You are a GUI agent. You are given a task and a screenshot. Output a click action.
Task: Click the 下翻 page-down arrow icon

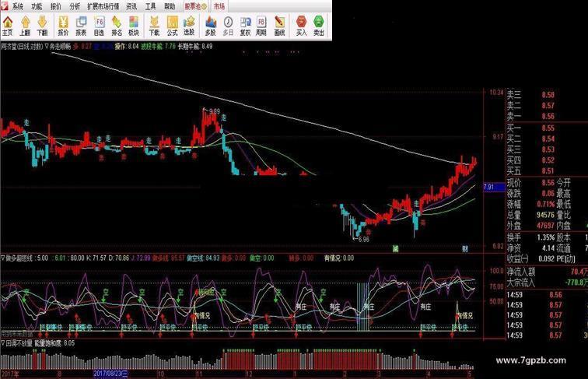(42, 26)
